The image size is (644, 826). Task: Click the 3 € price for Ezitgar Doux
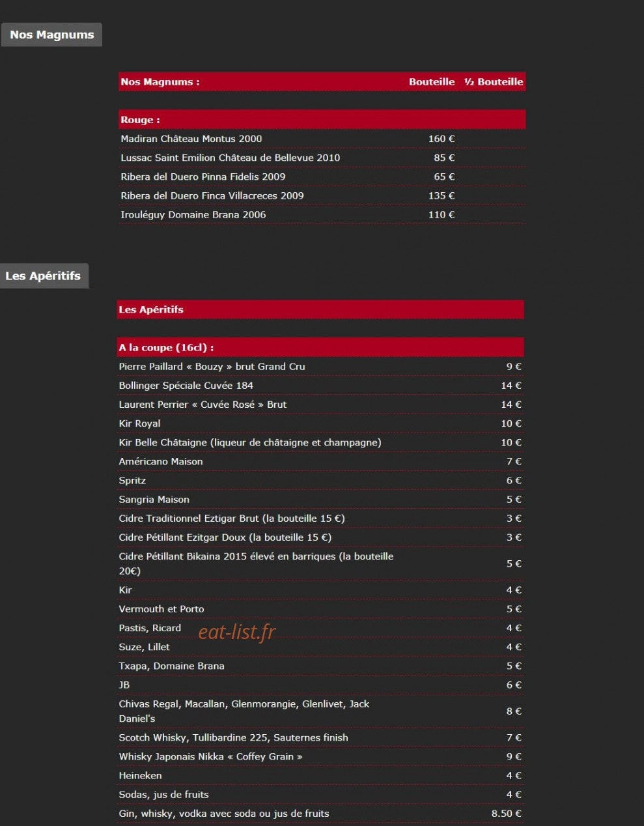coord(514,537)
